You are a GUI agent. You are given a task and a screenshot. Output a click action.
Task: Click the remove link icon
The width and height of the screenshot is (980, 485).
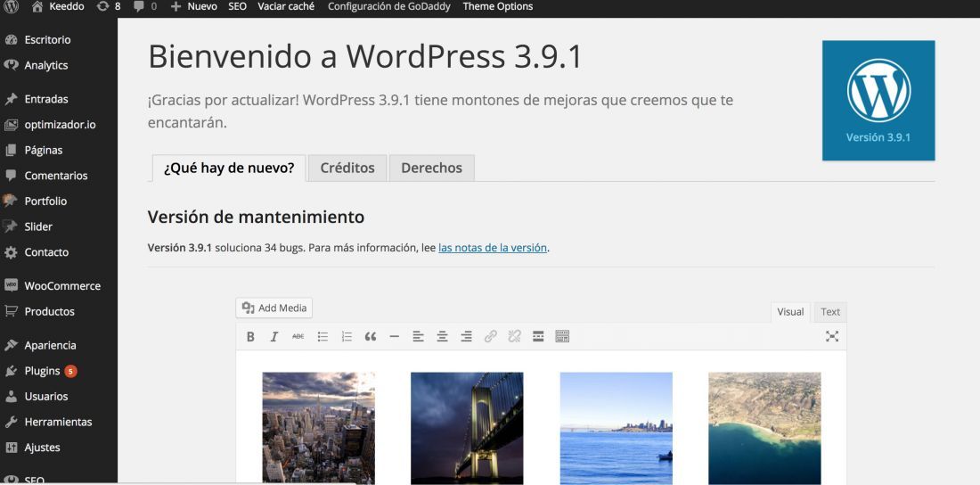tap(514, 337)
